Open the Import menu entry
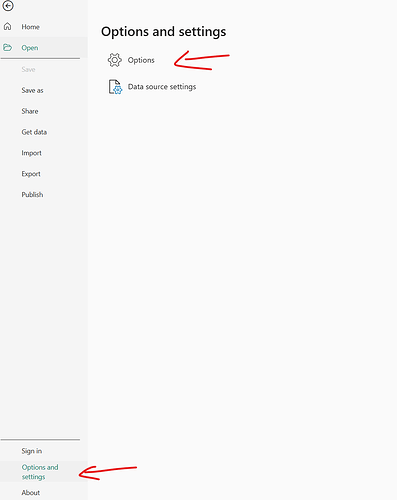Viewport: 397px width, 500px height. click(x=32, y=153)
